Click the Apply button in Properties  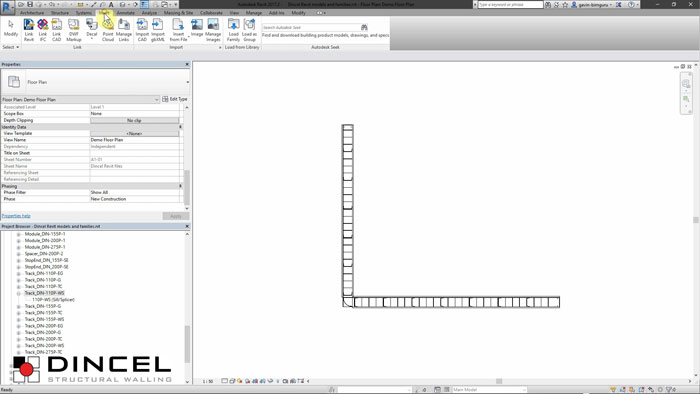[175, 216]
